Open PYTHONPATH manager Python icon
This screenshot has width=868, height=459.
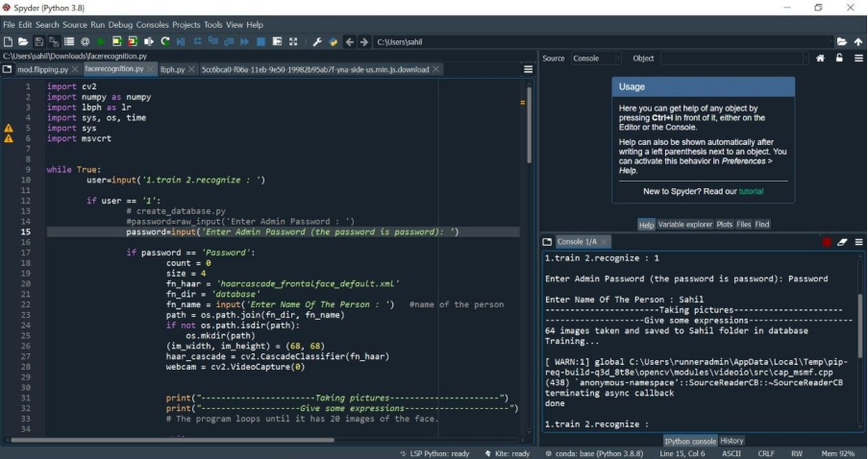[334, 41]
